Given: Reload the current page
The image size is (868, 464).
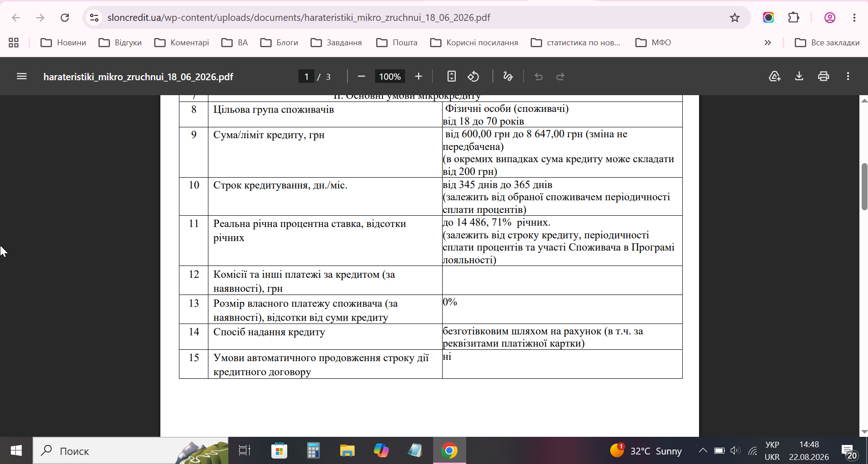Looking at the screenshot, I should coord(65,18).
